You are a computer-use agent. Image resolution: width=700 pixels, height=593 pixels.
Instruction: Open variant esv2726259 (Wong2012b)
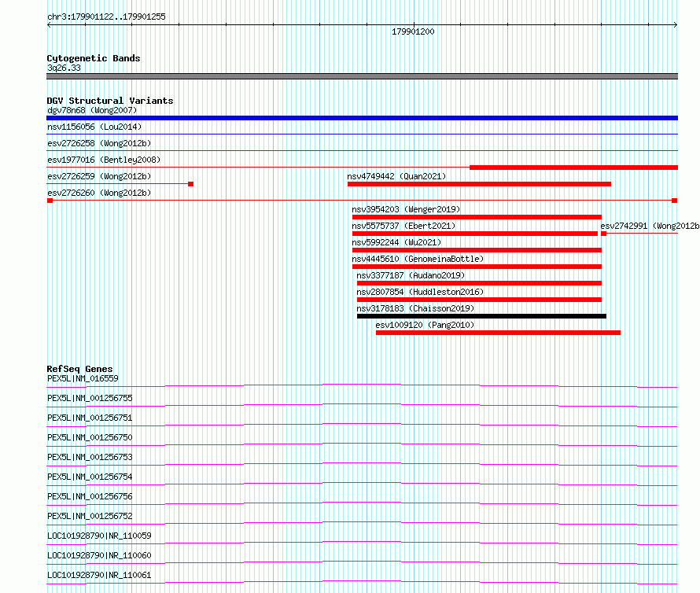coord(99,176)
